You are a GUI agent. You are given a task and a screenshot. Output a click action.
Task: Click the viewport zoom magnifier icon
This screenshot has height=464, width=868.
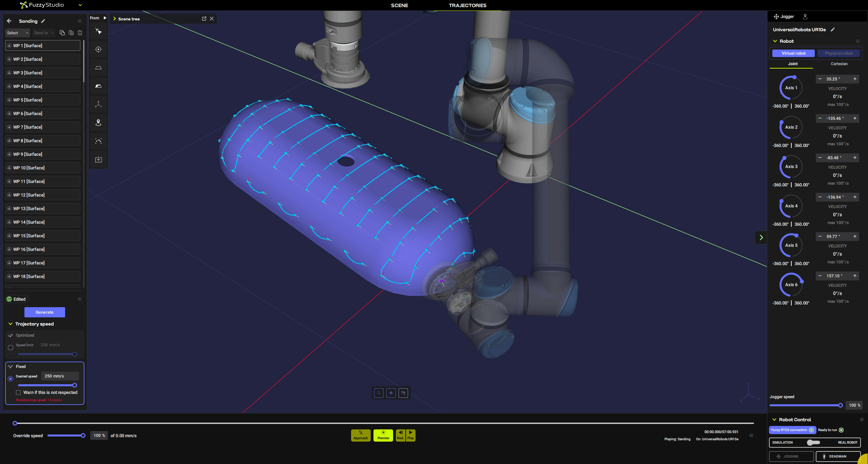tap(379, 393)
